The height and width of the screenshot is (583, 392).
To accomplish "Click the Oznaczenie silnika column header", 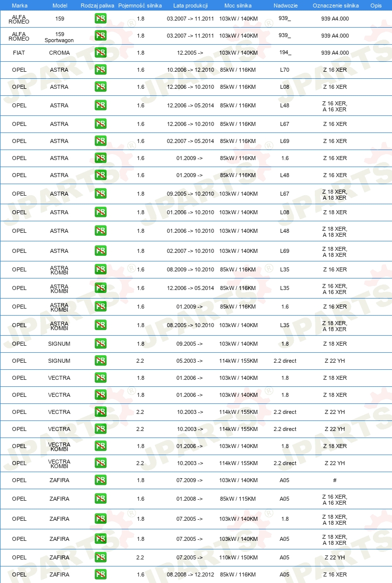I will click(335, 6).
